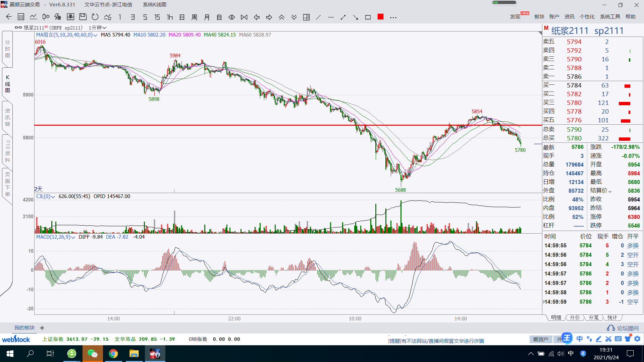Switch to the 统计 tab
The image size is (644, 362).
click(x=612, y=317)
